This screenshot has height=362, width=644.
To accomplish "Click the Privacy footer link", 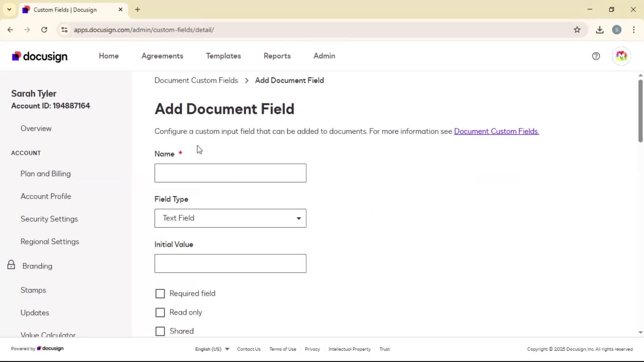I will (x=312, y=349).
